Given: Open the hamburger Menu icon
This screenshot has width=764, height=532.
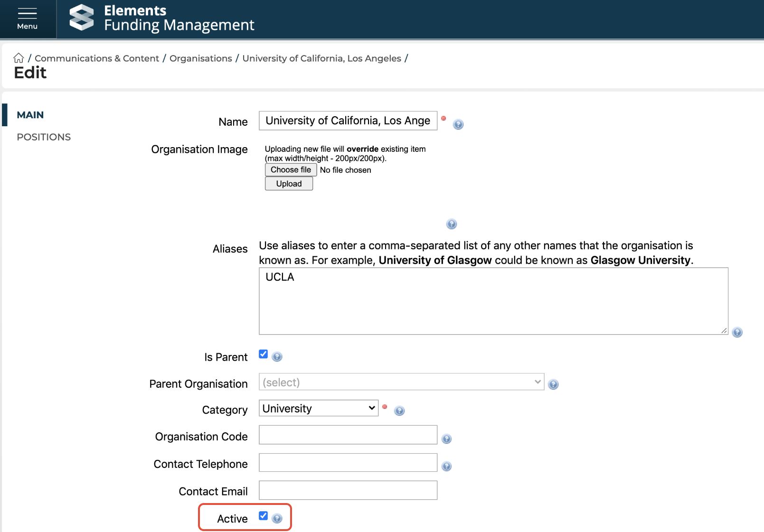Looking at the screenshot, I should click(27, 19).
